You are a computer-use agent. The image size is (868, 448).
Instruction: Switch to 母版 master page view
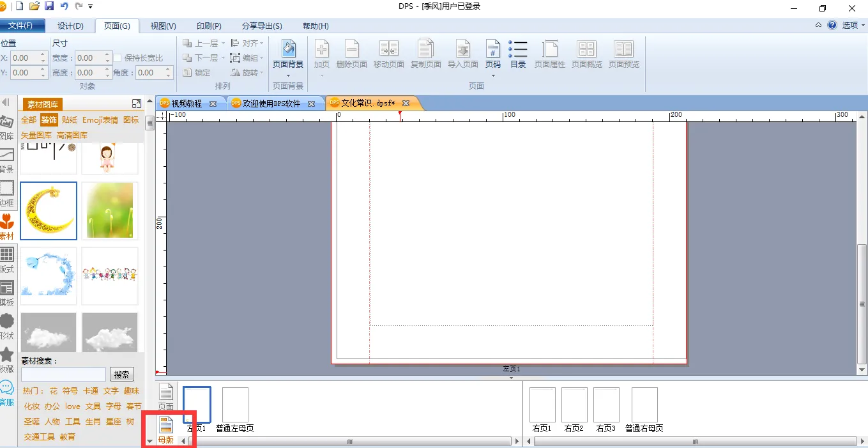click(x=166, y=430)
